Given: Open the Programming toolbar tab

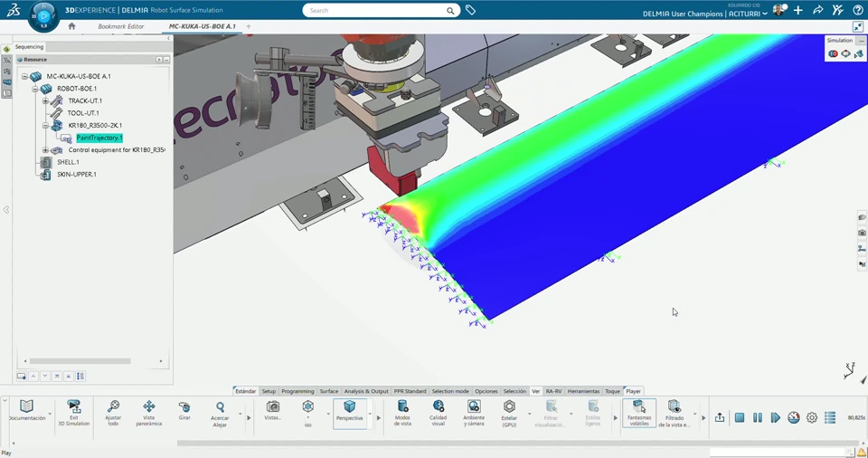Looking at the screenshot, I should click(x=297, y=391).
